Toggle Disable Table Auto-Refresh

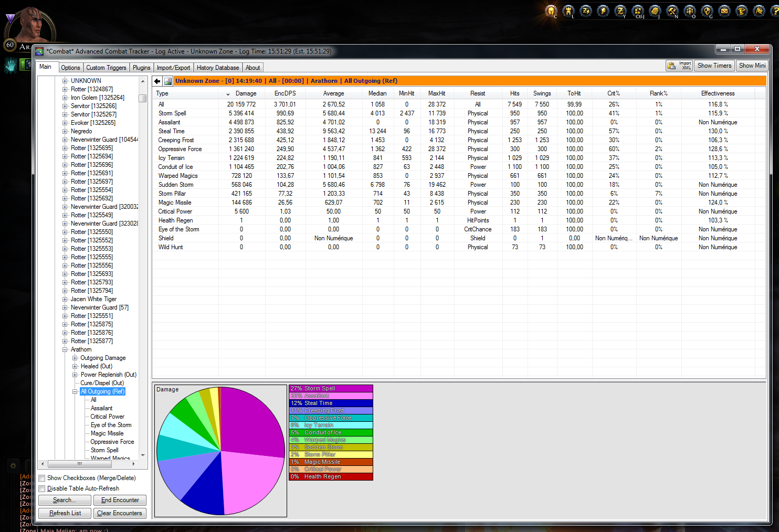click(x=41, y=488)
